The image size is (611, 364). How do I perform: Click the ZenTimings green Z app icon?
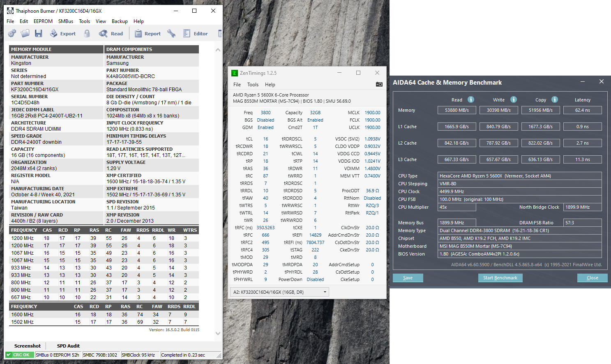pyautogui.click(x=235, y=73)
